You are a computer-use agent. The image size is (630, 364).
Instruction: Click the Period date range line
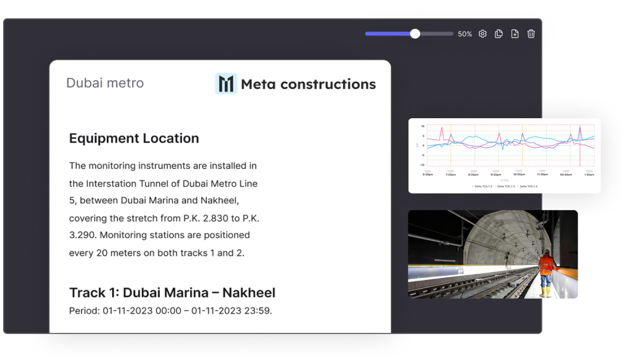tap(170, 311)
